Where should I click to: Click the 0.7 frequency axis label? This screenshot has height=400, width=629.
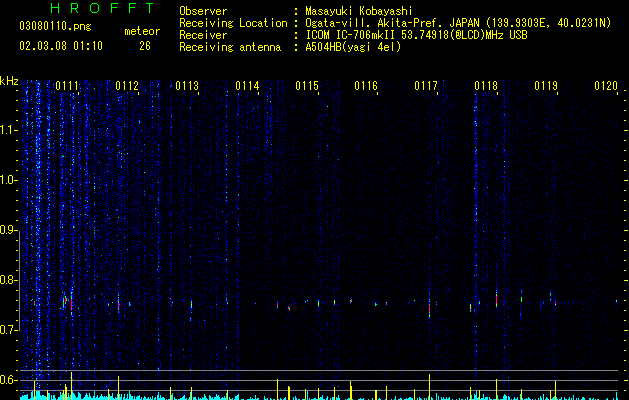[9, 330]
